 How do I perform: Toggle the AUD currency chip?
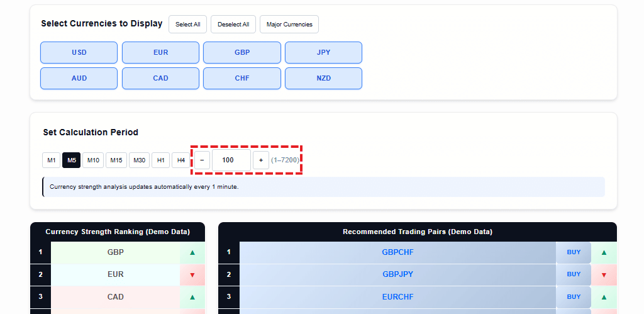[x=79, y=78]
